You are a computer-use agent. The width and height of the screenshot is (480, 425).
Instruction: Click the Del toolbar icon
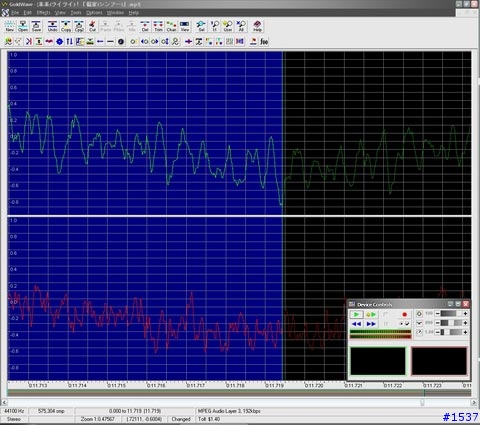click(145, 26)
